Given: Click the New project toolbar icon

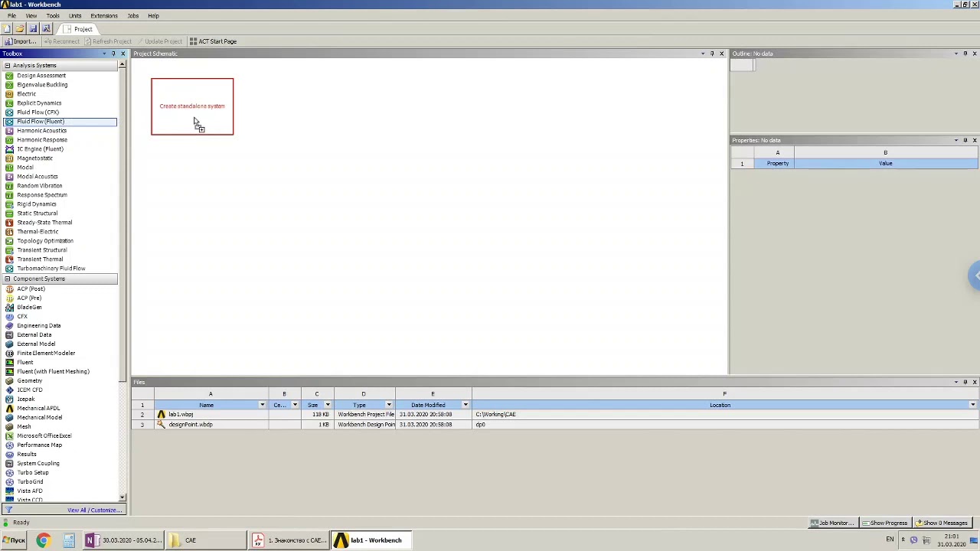Looking at the screenshot, I should pos(7,29).
